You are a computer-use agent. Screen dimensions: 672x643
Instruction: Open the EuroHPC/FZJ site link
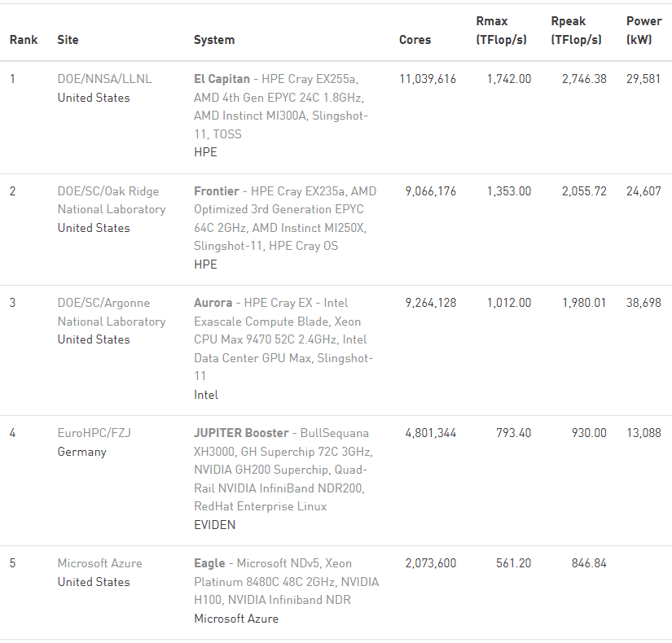click(x=94, y=433)
